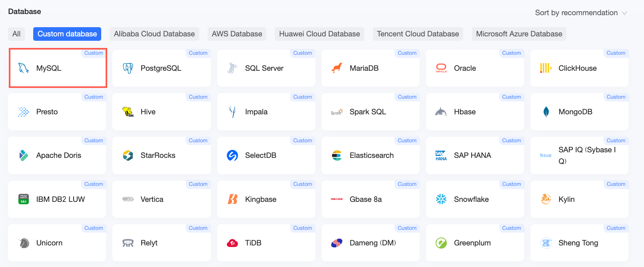Click the IBM DB2 green icon

24,199
